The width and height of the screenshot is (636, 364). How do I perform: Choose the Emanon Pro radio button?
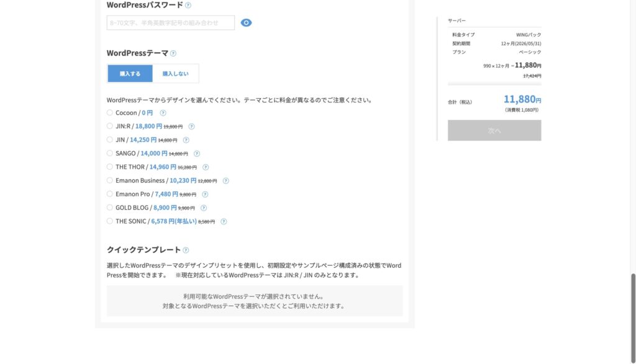point(109,194)
